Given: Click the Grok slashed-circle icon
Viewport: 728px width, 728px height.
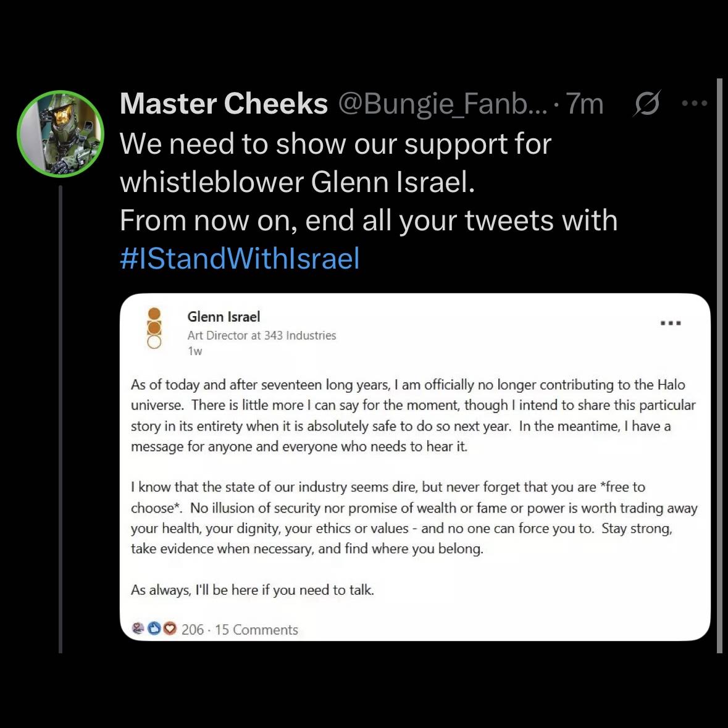Looking at the screenshot, I should 646,103.
